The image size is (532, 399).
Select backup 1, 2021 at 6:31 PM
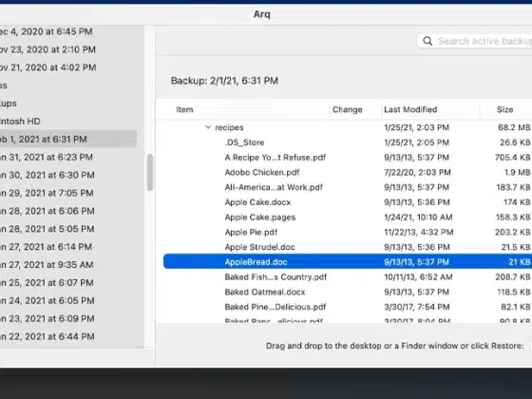click(x=67, y=139)
